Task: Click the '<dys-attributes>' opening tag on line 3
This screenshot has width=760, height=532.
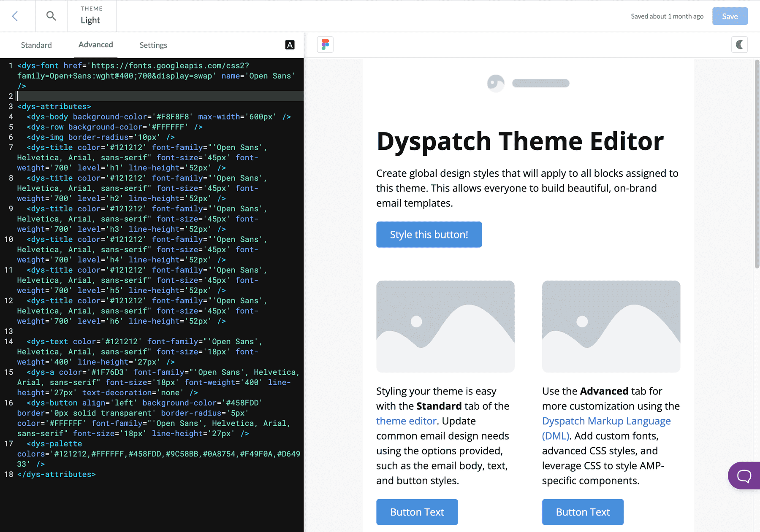Action: [x=54, y=107]
